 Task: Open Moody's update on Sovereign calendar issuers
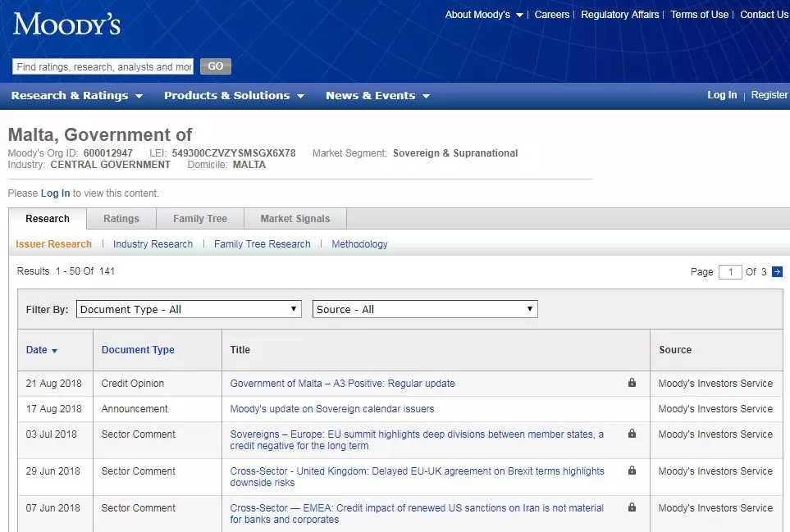pos(332,408)
